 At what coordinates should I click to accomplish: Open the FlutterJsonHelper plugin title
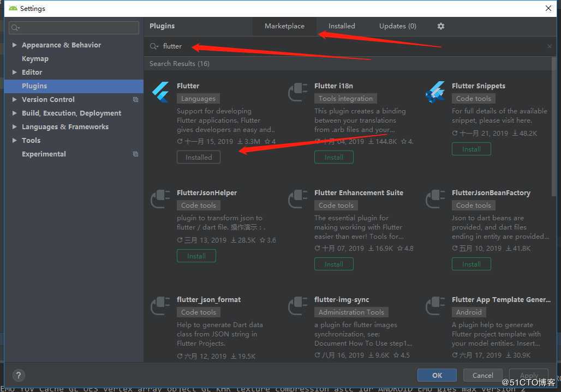(x=207, y=192)
